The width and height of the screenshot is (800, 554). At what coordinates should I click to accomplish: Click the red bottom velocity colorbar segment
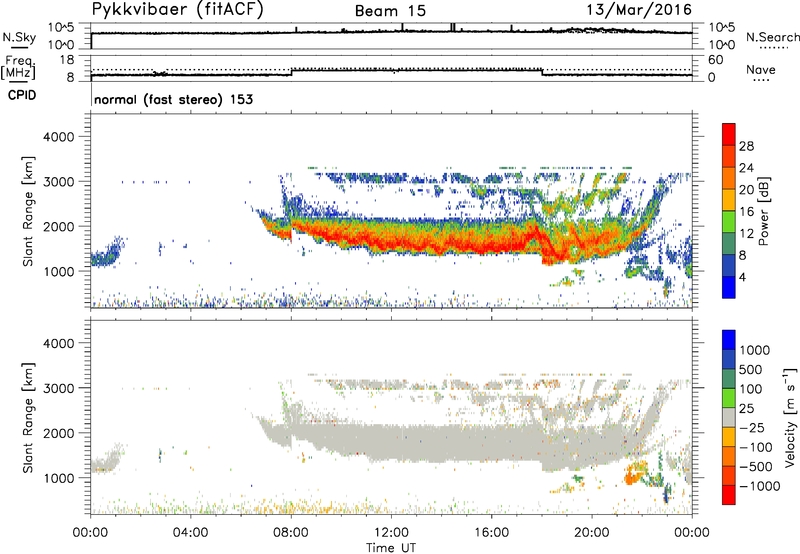pos(729,495)
